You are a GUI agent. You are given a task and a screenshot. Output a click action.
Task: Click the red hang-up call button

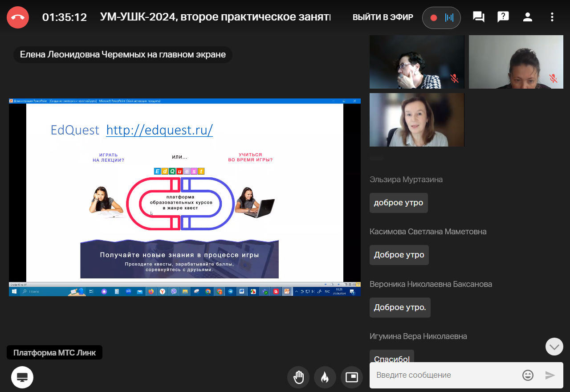click(18, 17)
